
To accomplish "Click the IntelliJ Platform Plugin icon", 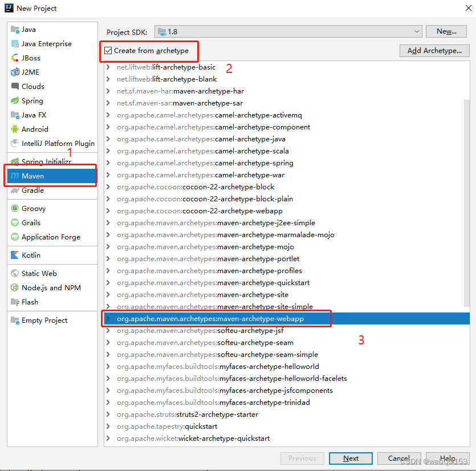I will pyautogui.click(x=15, y=143).
